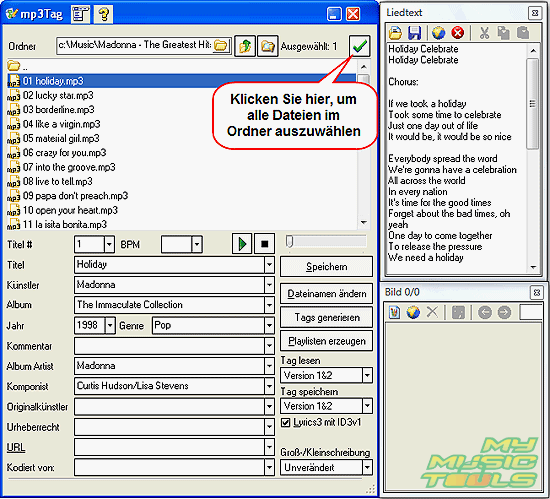Open the Titel dropdown arrow

tap(269, 265)
